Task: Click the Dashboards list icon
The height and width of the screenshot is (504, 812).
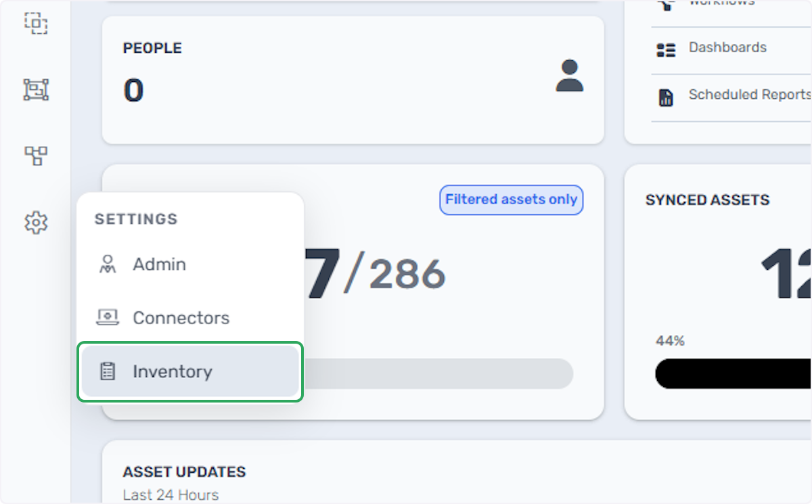Action: coord(666,49)
